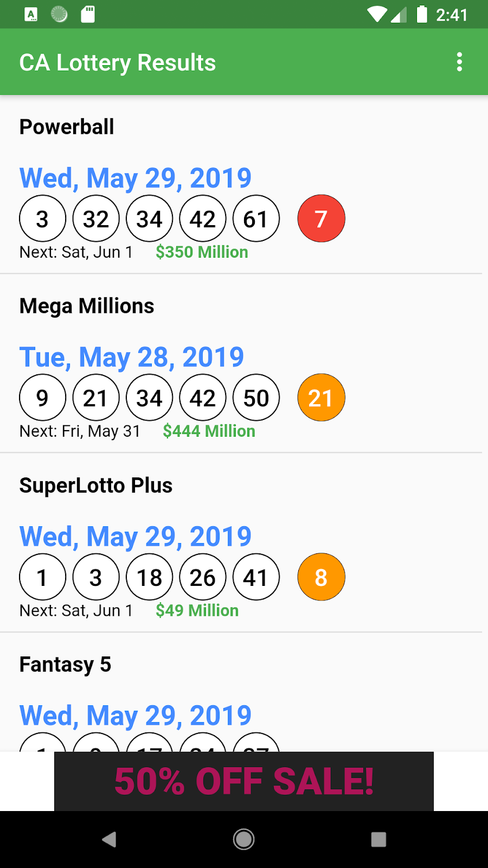The height and width of the screenshot is (868, 488).
Task: Open the Fantasy 5 heading
Action: click(x=65, y=665)
